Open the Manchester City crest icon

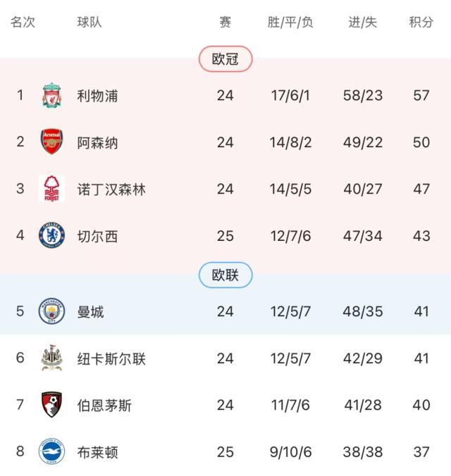coord(51,311)
